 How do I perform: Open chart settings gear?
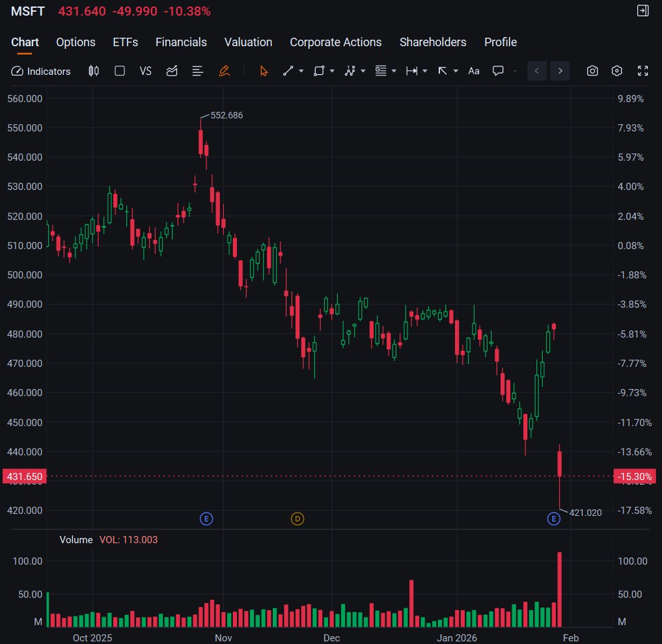click(617, 71)
